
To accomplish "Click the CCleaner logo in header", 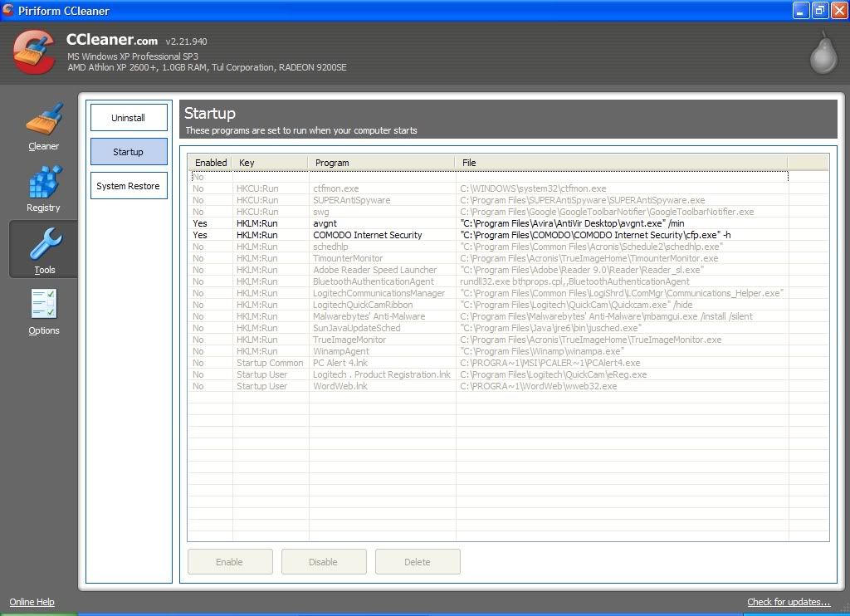I will (34, 52).
